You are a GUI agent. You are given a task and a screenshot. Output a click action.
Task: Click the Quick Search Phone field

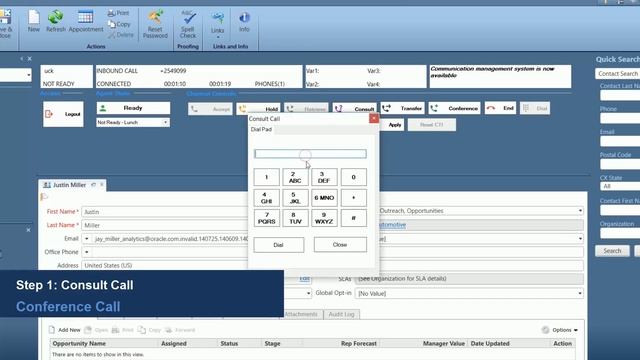point(620,118)
